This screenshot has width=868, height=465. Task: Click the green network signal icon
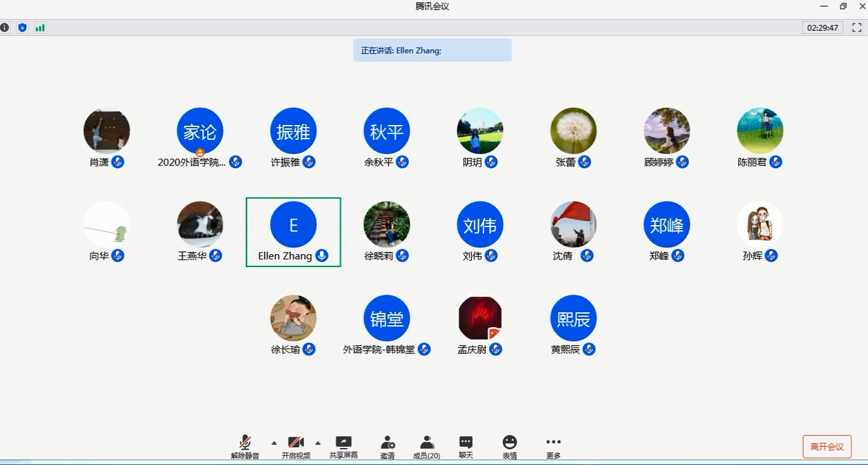pyautogui.click(x=40, y=28)
